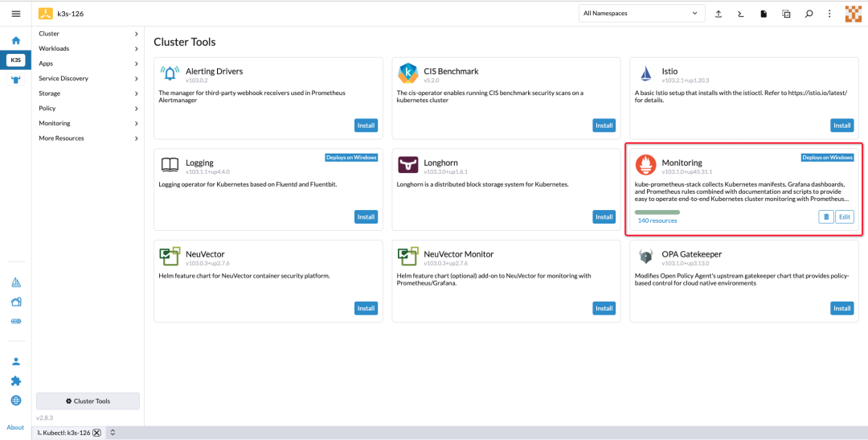Click the Monitoring Prometheus flame logo
Viewport: 868px width, 440px height.
click(646, 165)
